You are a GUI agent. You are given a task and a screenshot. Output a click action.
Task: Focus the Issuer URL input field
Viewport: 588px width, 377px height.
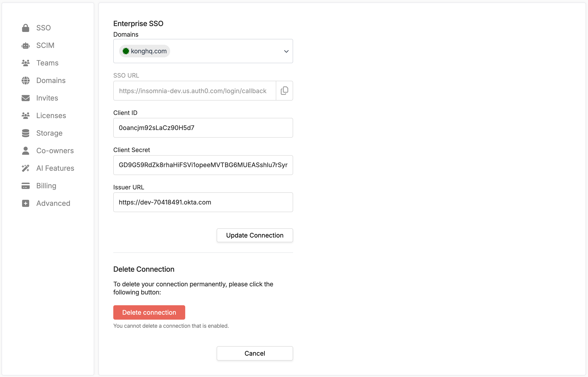point(203,202)
